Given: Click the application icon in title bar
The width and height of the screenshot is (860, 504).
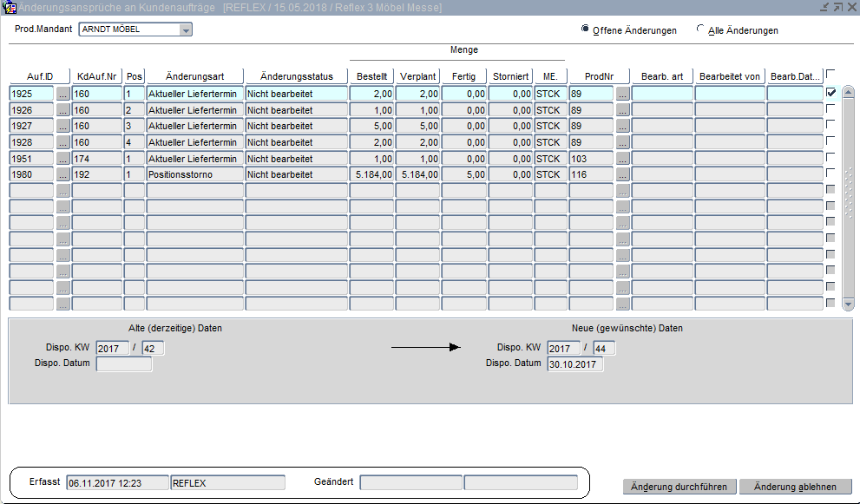Looking at the screenshot, I should [x=8, y=8].
